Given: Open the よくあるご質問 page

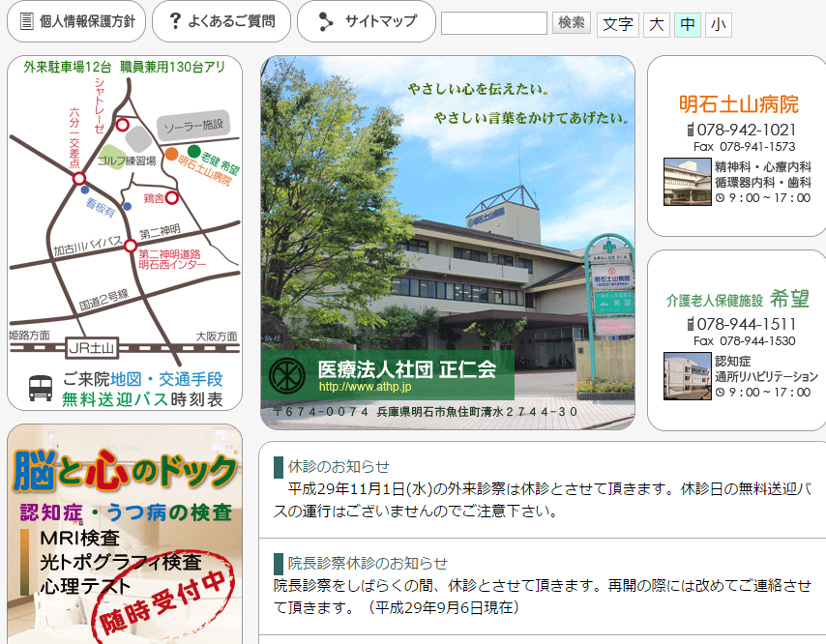Looking at the screenshot, I should 231,21.
